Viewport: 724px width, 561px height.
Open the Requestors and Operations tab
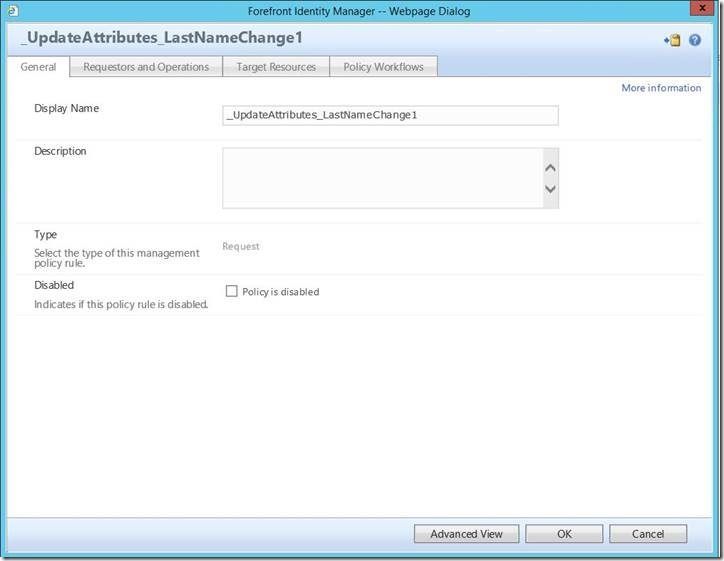146,67
